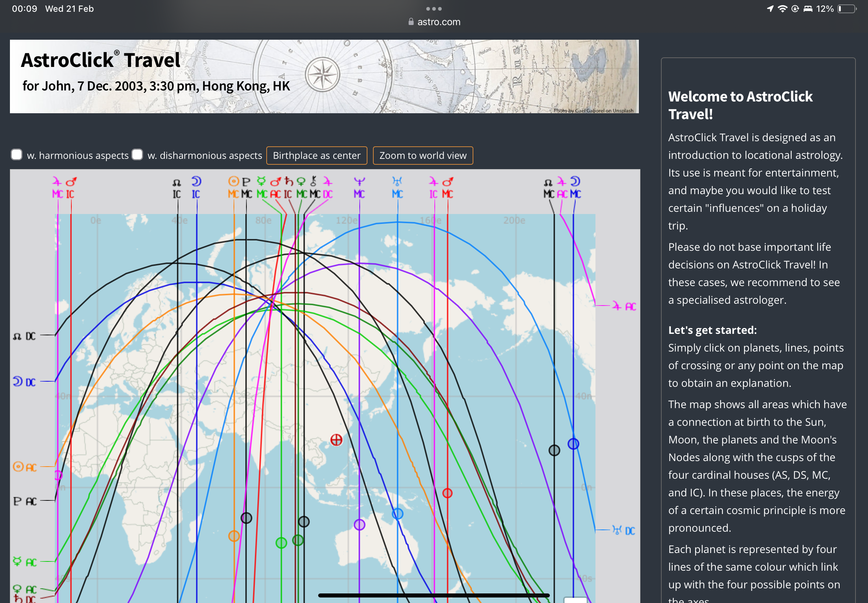Click the Pluto AC label on left axis
The width and height of the screenshot is (868, 603).
[x=25, y=502]
